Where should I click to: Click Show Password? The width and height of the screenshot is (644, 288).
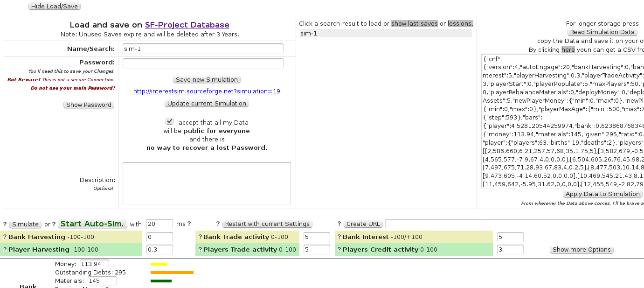pos(89,105)
